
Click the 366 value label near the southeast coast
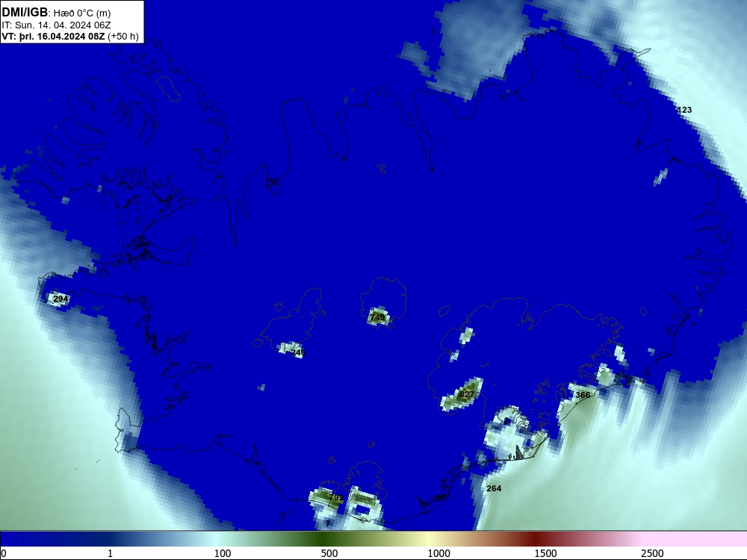click(x=583, y=395)
